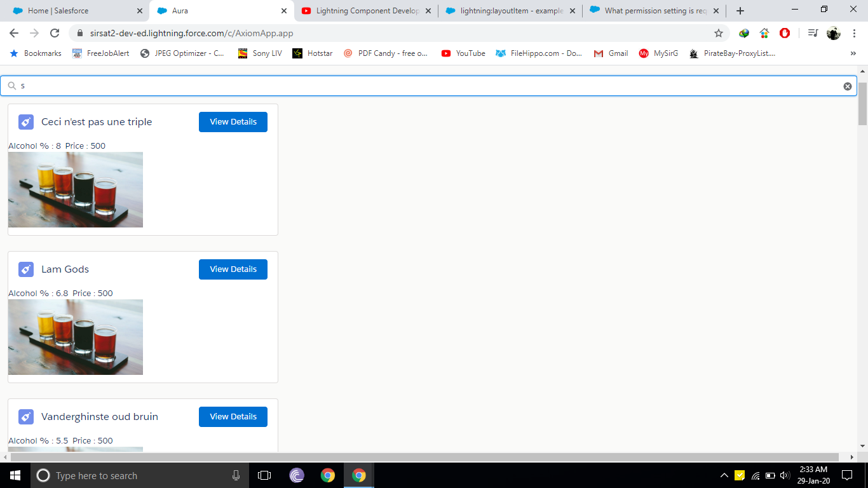Viewport: 868px width, 488px height.
Task: Open the red stop-hand ad blocker extension
Action: tap(785, 33)
